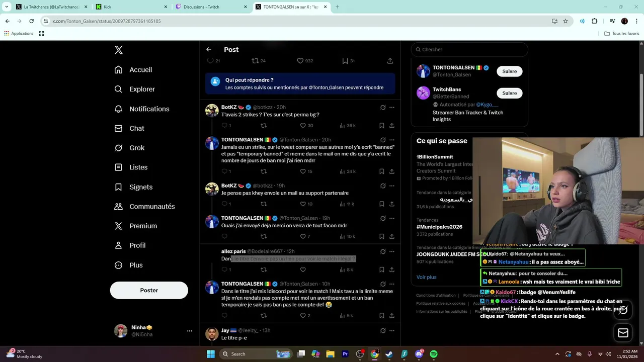Open @Kygo___ mention link
Screen dimensions: 644x362
(x=487, y=105)
